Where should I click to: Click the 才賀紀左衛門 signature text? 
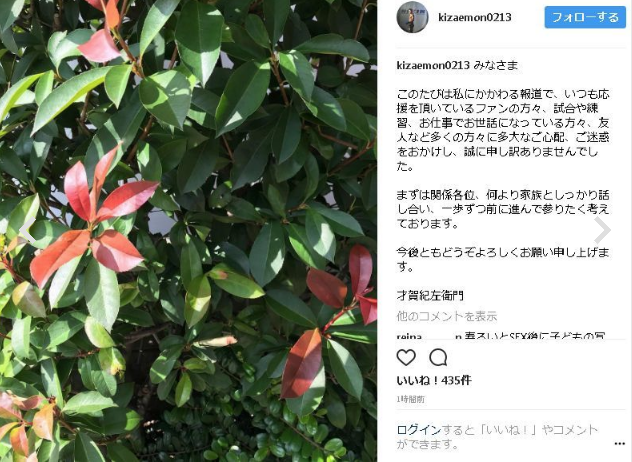click(x=430, y=296)
